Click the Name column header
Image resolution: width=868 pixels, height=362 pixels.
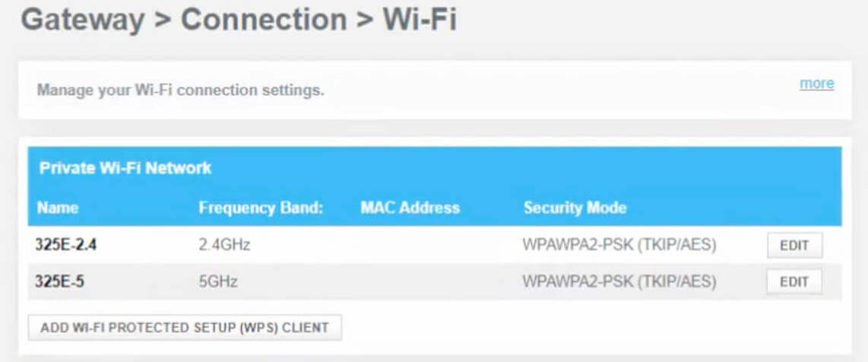tap(58, 208)
